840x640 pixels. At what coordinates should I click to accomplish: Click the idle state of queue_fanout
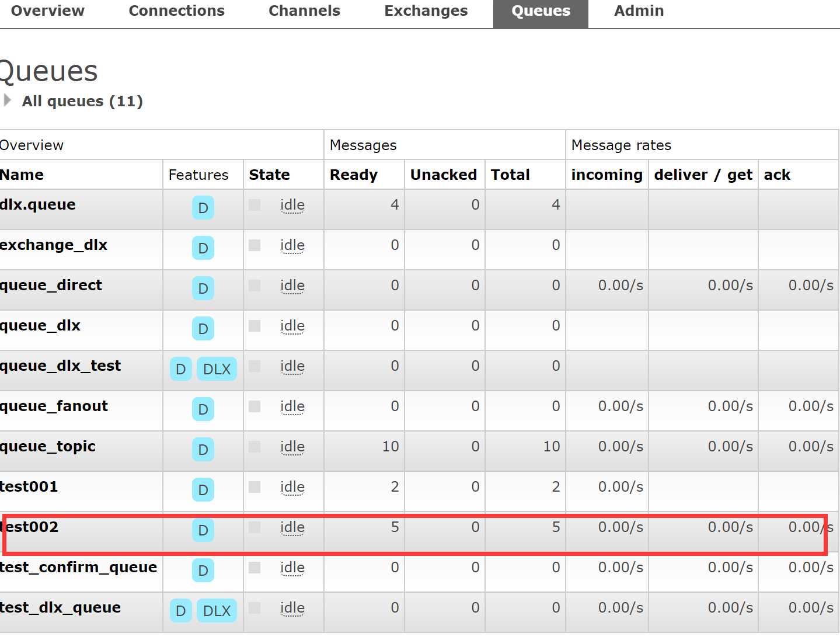click(x=292, y=406)
